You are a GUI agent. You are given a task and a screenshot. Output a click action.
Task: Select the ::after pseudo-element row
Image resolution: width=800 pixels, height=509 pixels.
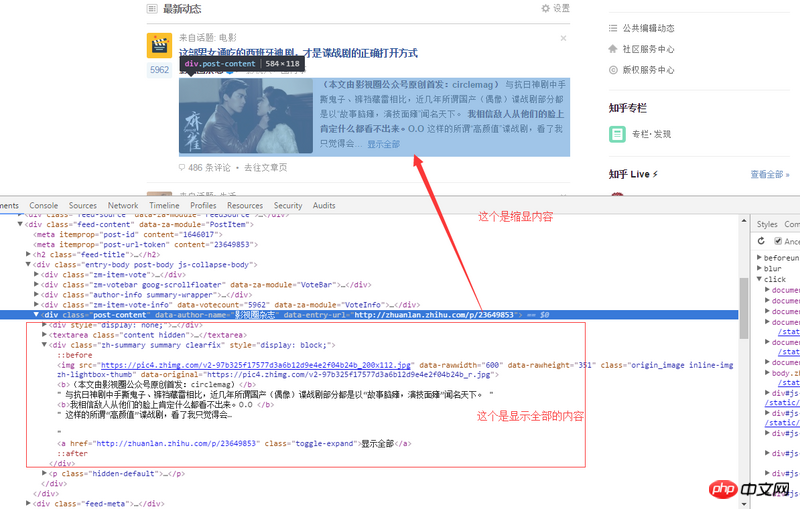[x=72, y=453]
